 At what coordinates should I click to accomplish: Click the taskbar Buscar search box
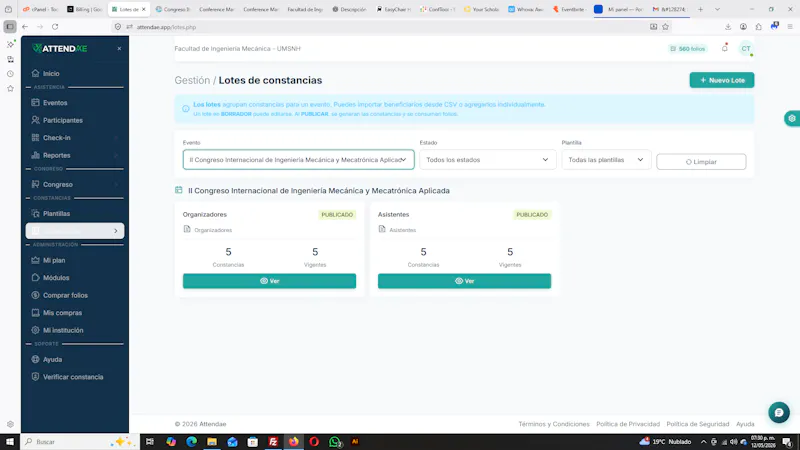point(80,442)
